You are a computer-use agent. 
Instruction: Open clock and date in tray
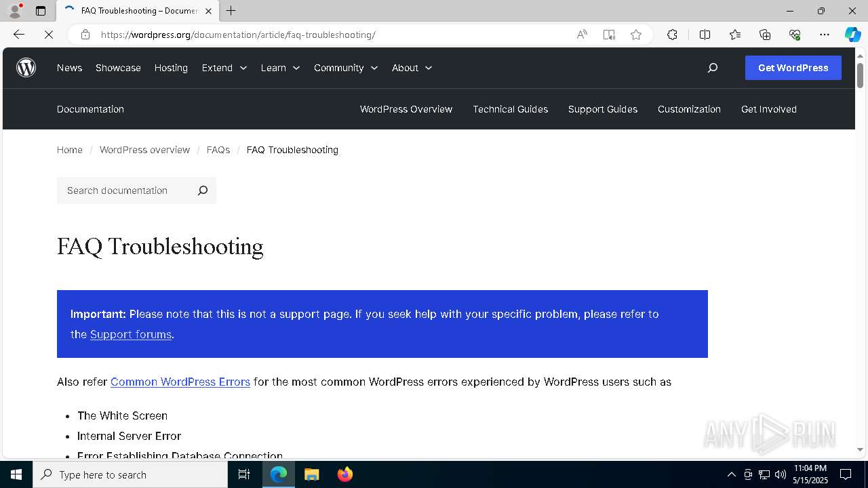[x=810, y=474]
